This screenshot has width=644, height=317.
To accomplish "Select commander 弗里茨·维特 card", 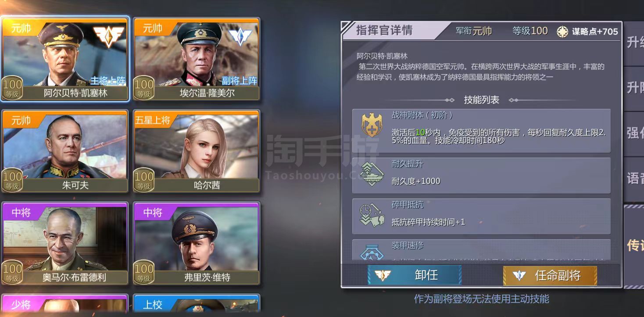I will coord(196,243).
